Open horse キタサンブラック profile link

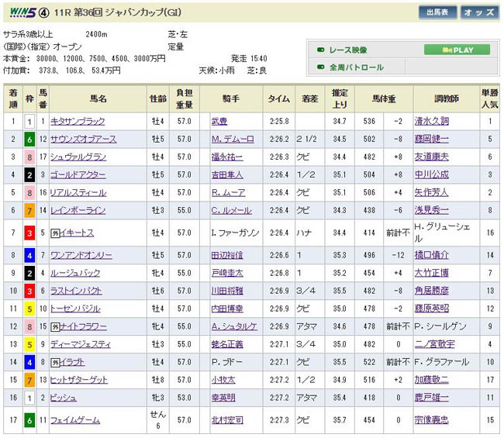[77, 122]
